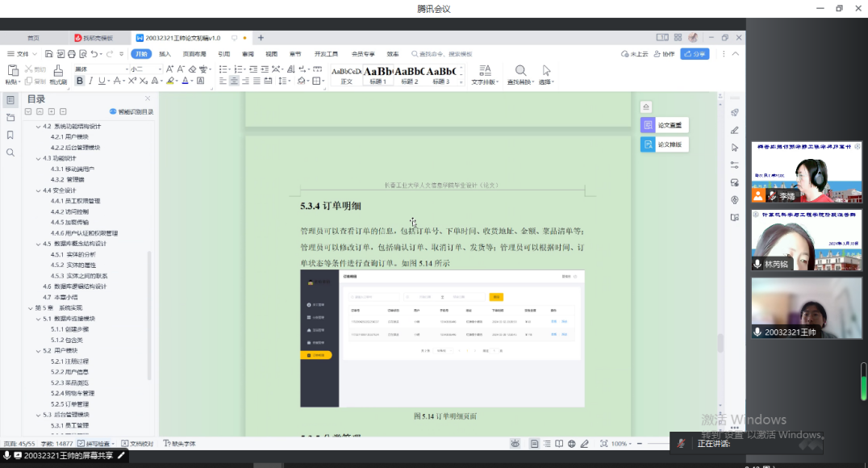The width and height of the screenshot is (868, 468).
Task: Open the 论文查重 plagiarism check panel
Action: (x=664, y=125)
